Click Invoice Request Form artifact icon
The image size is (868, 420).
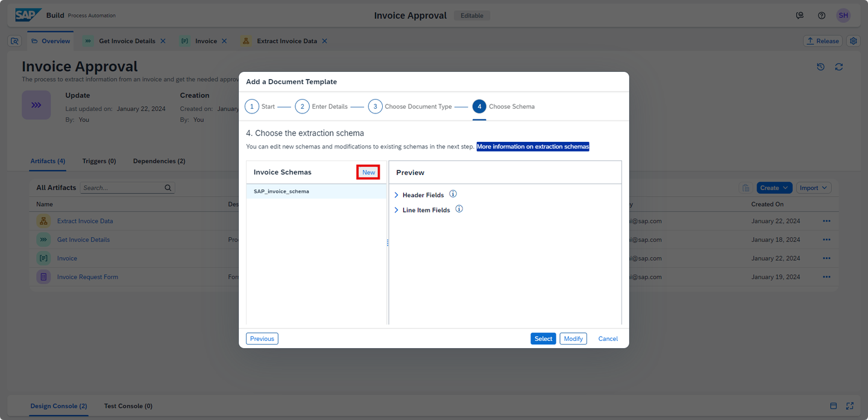pos(43,277)
